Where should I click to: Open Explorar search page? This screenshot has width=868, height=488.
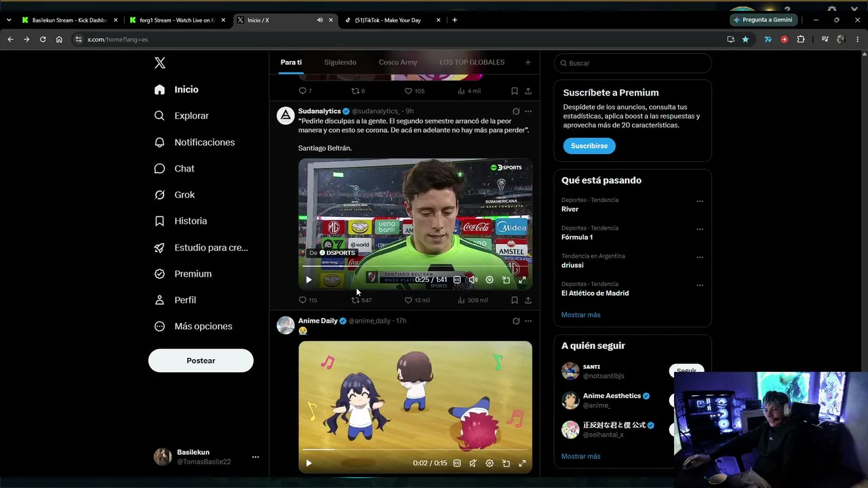coord(181,116)
